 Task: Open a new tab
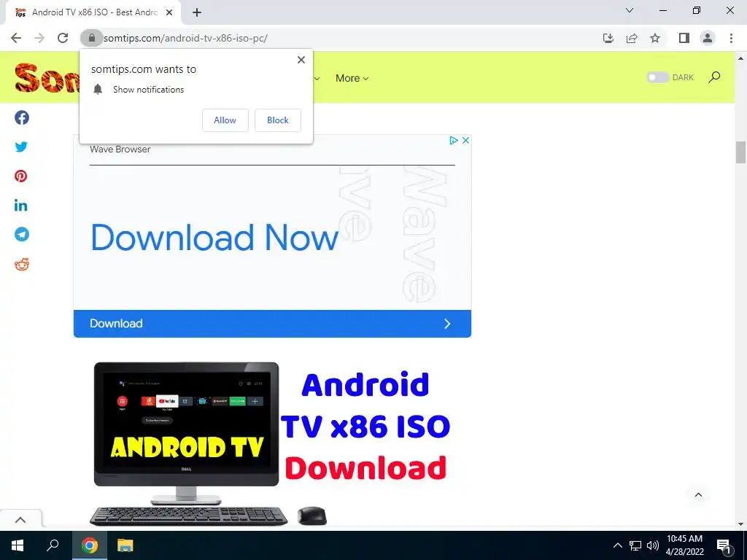pyautogui.click(x=197, y=12)
